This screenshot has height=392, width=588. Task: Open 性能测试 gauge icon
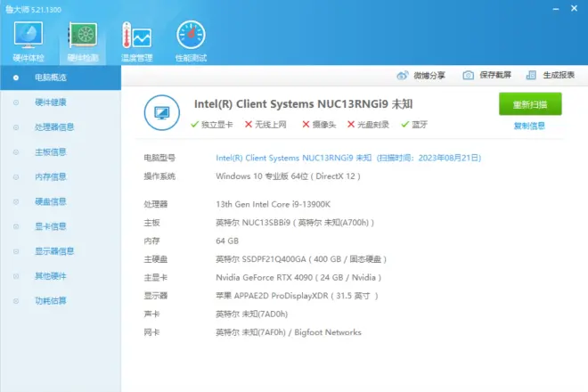(x=191, y=35)
